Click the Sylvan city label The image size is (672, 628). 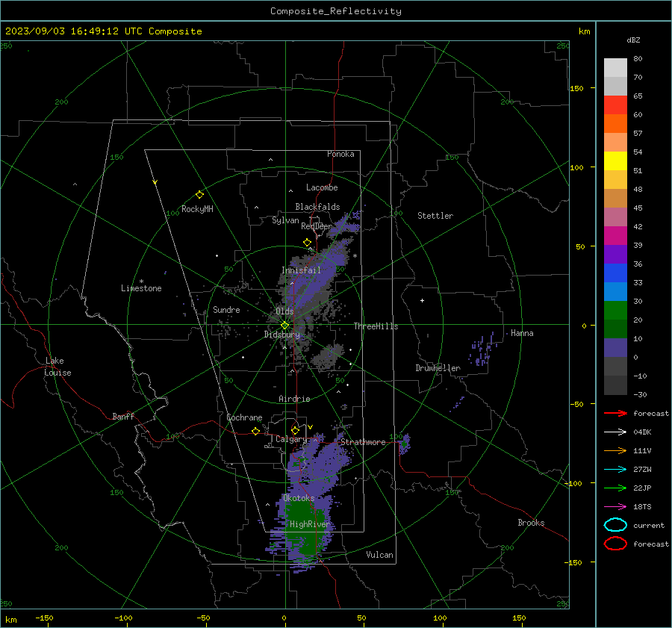coord(285,220)
